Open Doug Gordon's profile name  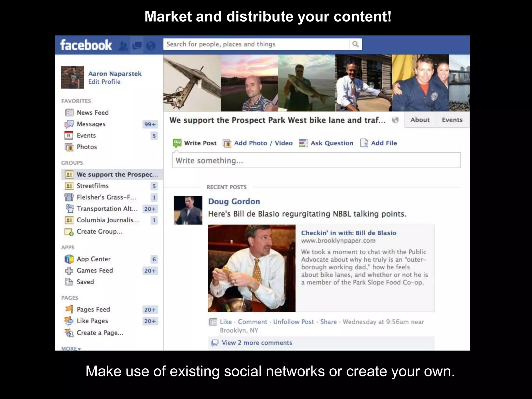coord(234,201)
